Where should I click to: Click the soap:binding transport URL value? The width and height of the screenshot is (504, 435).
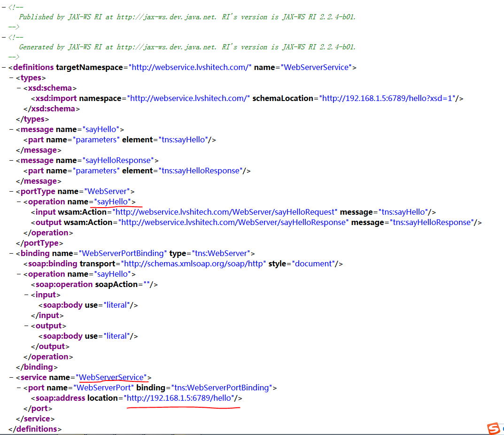pos(194,264)
